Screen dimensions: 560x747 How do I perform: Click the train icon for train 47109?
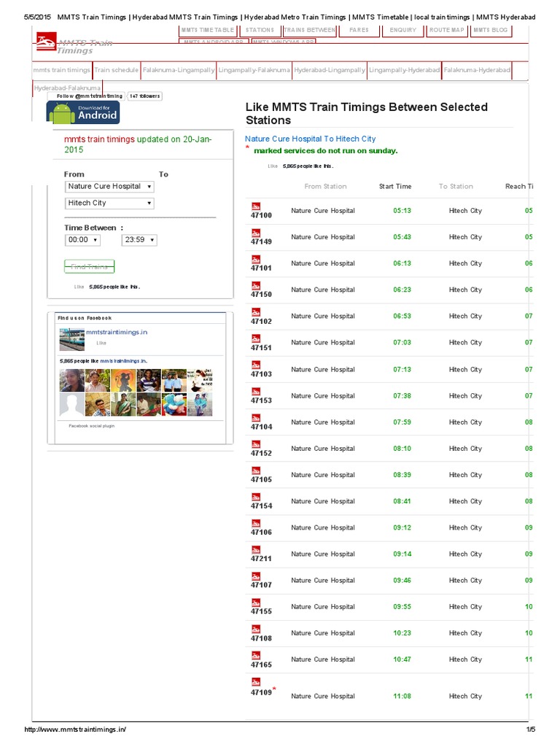pos(256,682)
